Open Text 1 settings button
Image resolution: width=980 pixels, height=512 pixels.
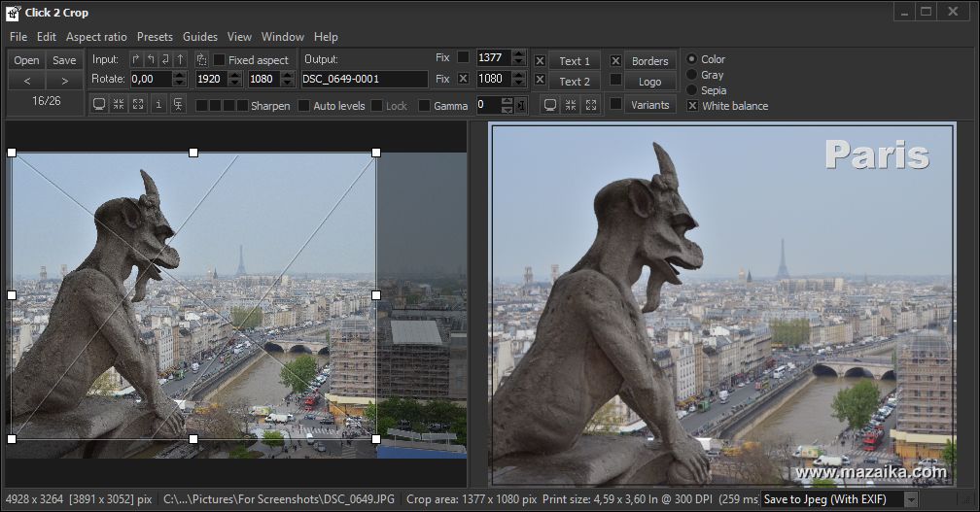tap(575, 60)
